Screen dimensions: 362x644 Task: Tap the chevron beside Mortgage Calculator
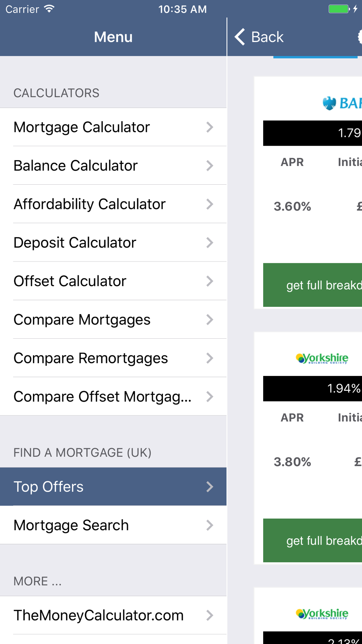(x=210, y=127)
